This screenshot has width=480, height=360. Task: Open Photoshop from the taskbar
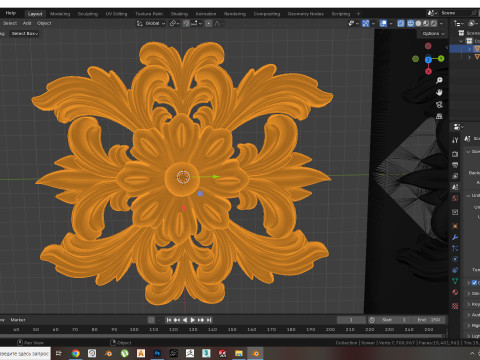pos(157,353)
